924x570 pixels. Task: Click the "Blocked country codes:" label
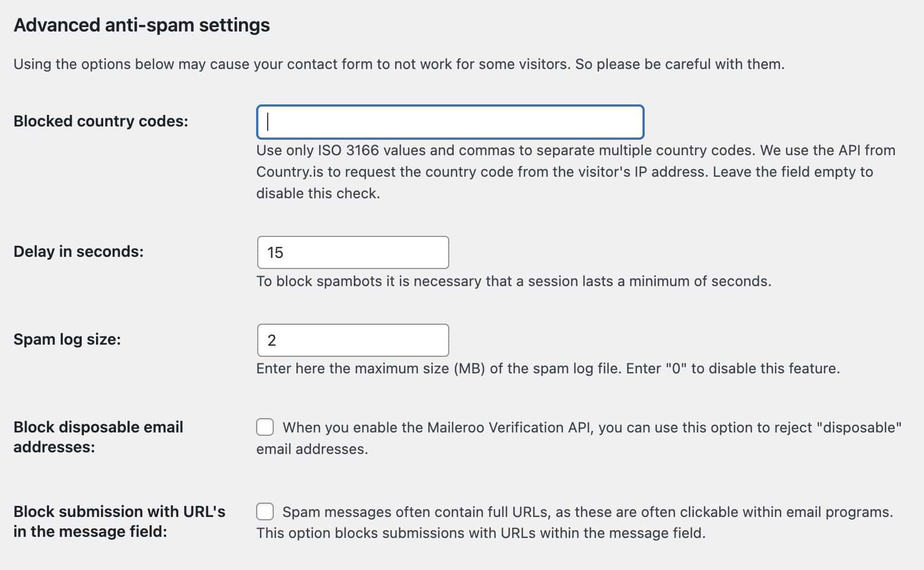coord(100,121)
